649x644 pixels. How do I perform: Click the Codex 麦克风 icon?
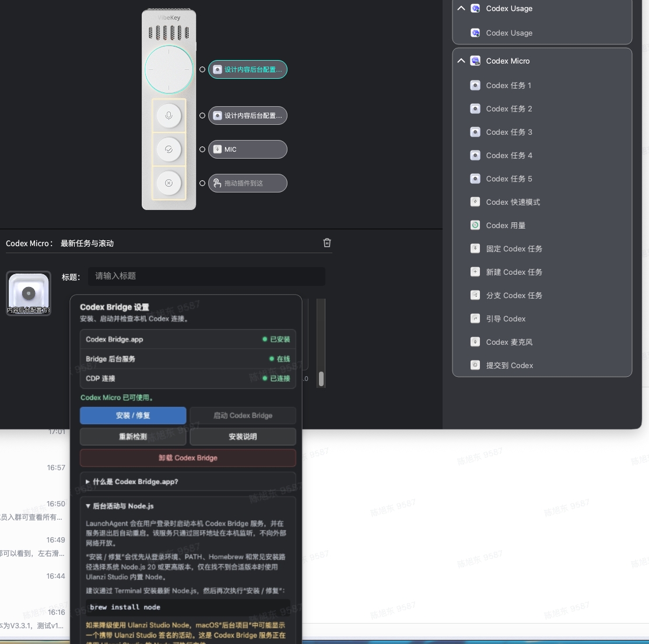tap(475, 342)
